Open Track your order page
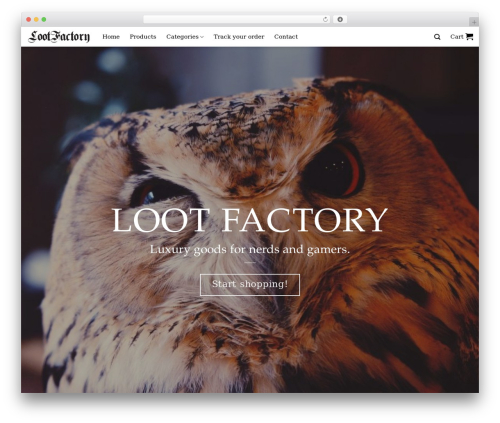500x423 pixels. coord(239,37)
